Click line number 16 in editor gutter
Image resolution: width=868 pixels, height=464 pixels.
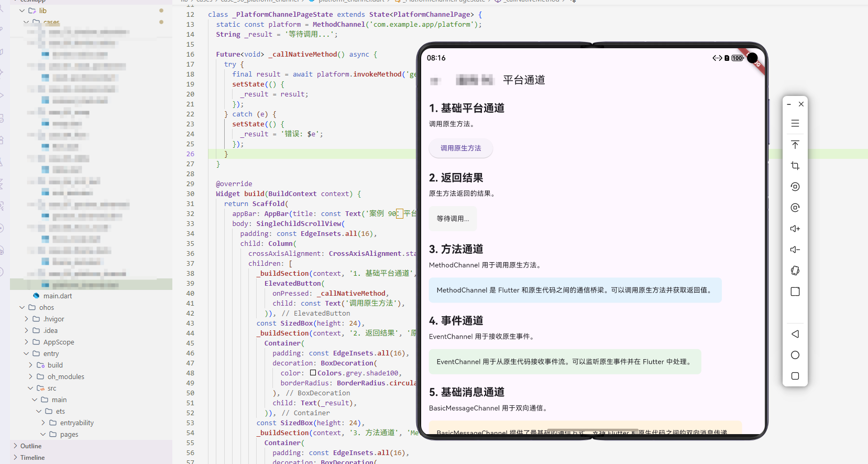click(x=190, y=55)
